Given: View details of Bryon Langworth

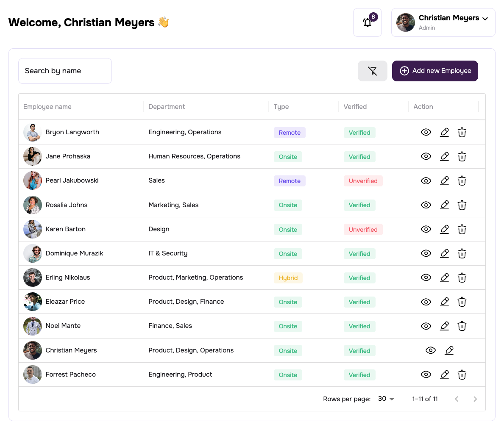Looking at the screenshot, I should point(426,132).
